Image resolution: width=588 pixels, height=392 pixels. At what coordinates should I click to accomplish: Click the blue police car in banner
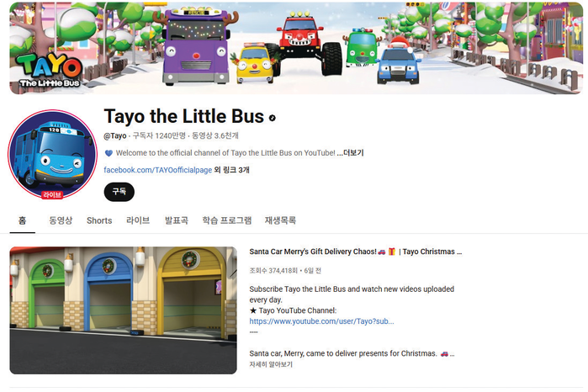(398, 64)
